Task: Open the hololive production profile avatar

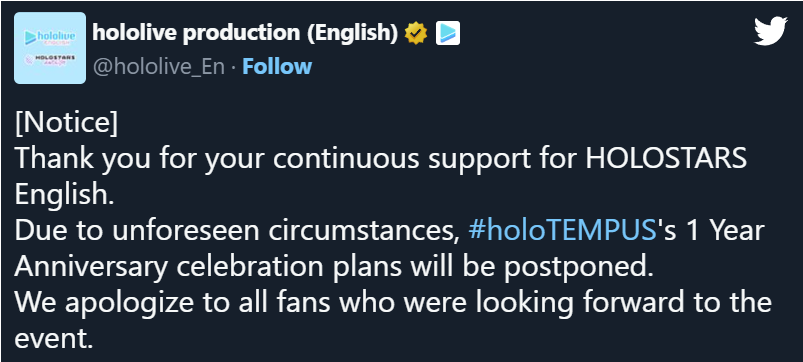Action: pyautogui.click(x=50, y=48)
